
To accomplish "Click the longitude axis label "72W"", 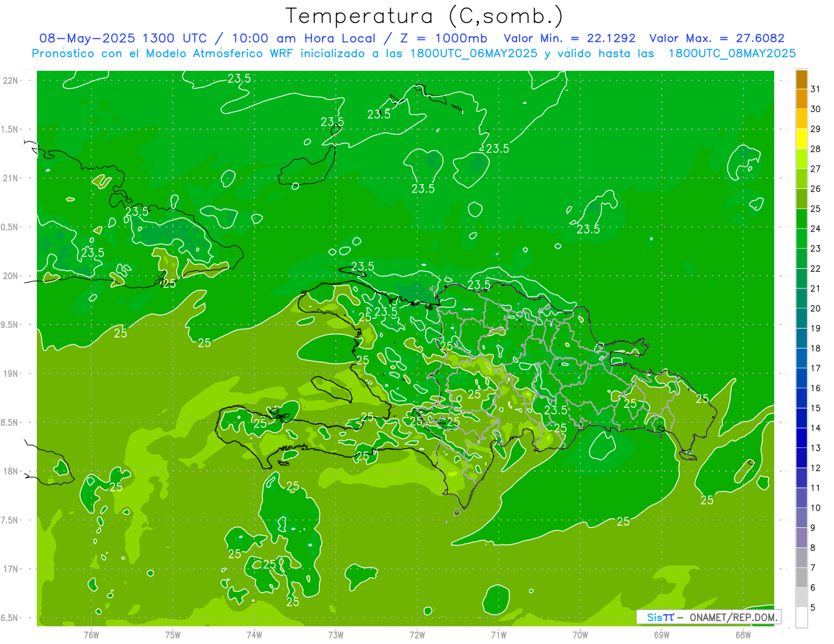I will (417, 634).
